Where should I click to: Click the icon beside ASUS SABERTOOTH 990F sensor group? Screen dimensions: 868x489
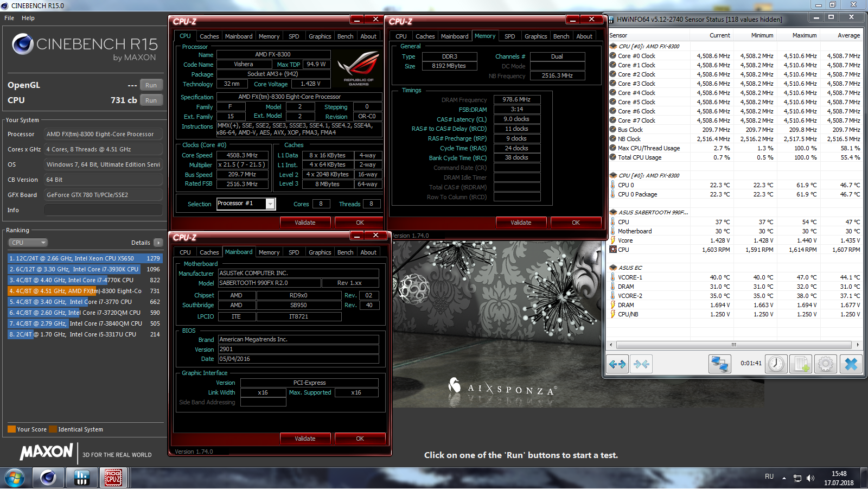pyautogui.click(x=613, y=212)
